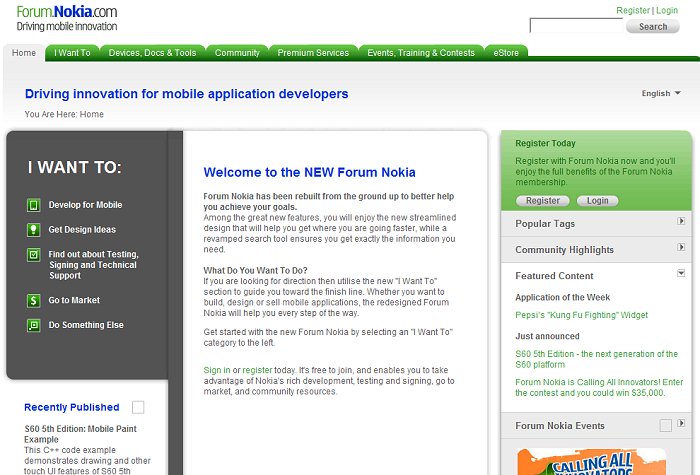Collapse the Featured Content section
Viewport: 700px width, 475px height.
681,273
